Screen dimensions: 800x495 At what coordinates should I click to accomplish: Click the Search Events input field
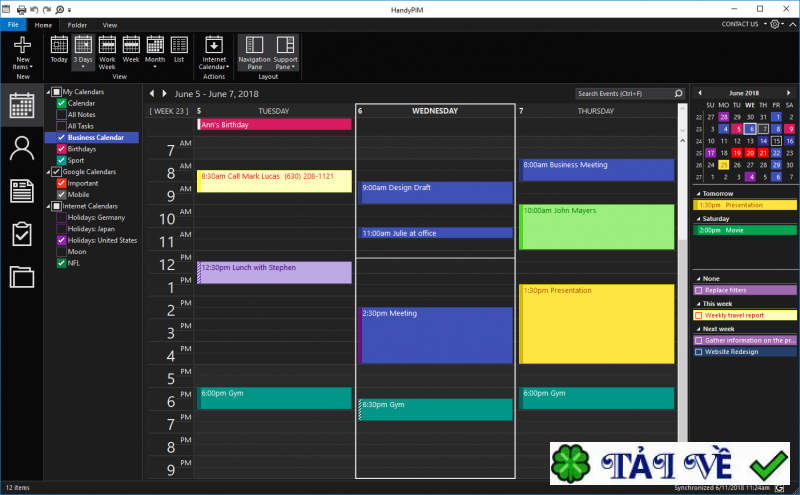[624, 93]
